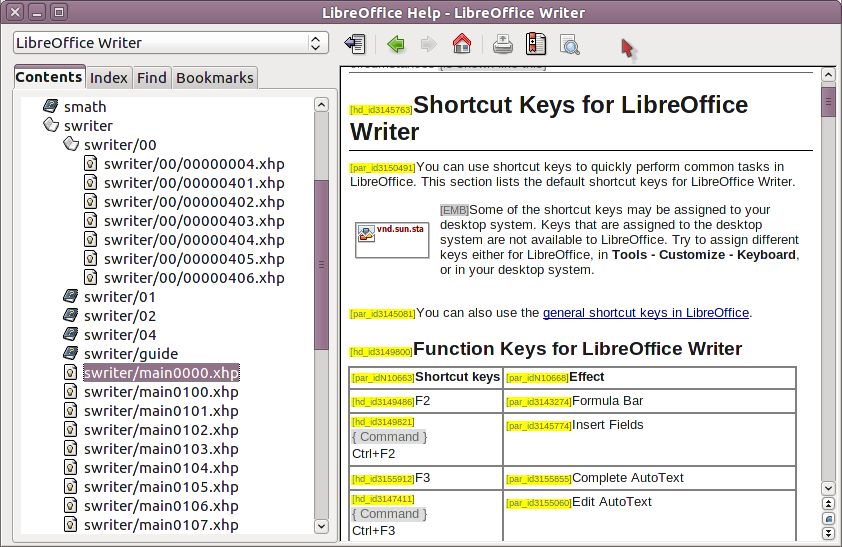Image resolution: width=842 pixels, height=547 pixels.
Task: Switch to the Contents tab
Action: click(49, 77)
